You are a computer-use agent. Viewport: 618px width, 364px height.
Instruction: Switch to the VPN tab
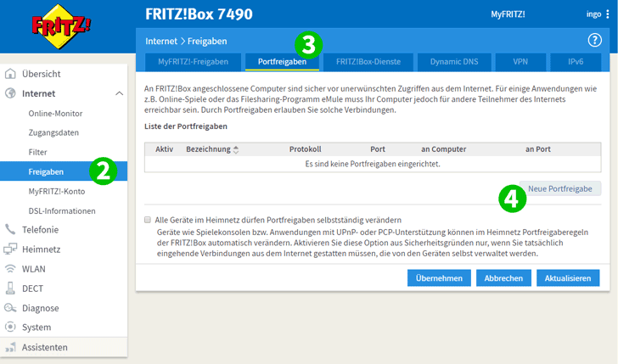coord(520,62)
